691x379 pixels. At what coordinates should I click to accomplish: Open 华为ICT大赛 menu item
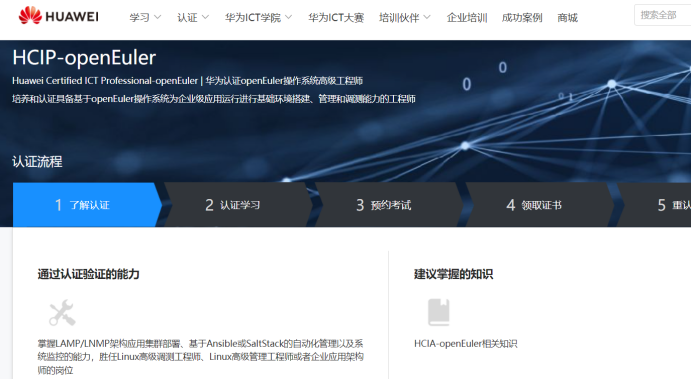[x=336, y=18]
